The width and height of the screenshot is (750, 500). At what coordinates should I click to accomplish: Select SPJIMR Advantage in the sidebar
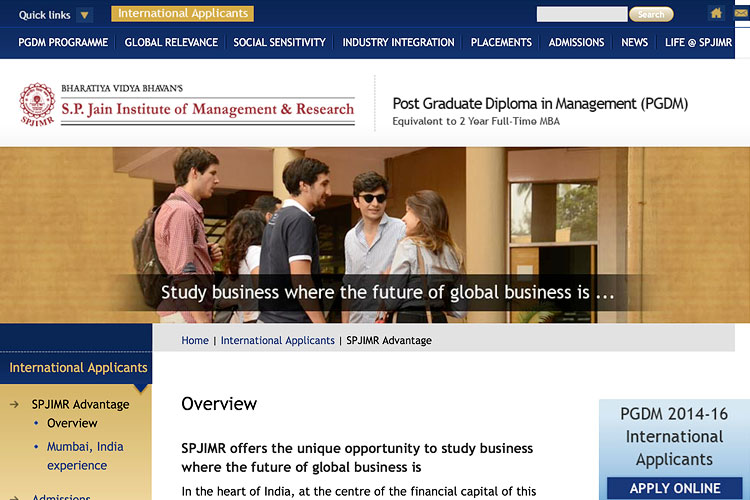80,404
